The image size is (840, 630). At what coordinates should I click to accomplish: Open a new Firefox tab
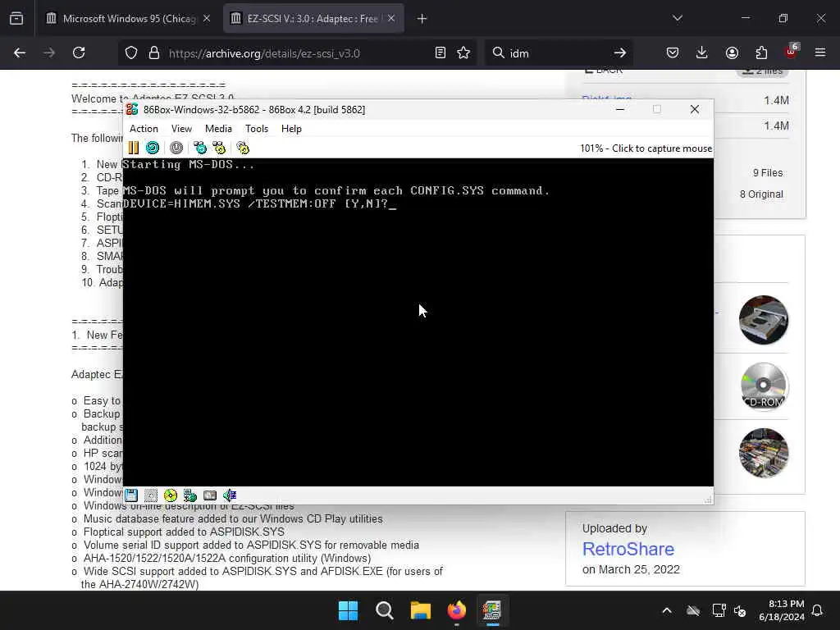422,19
